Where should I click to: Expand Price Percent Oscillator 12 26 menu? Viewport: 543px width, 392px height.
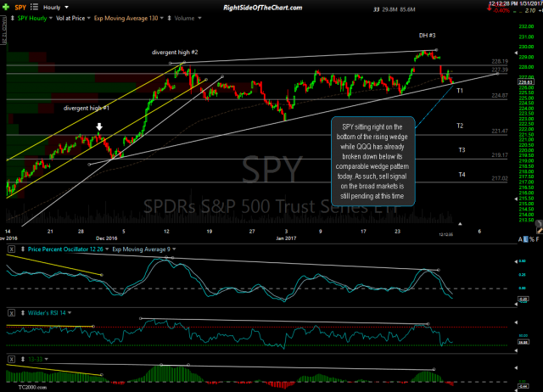(x=107, y=249)
